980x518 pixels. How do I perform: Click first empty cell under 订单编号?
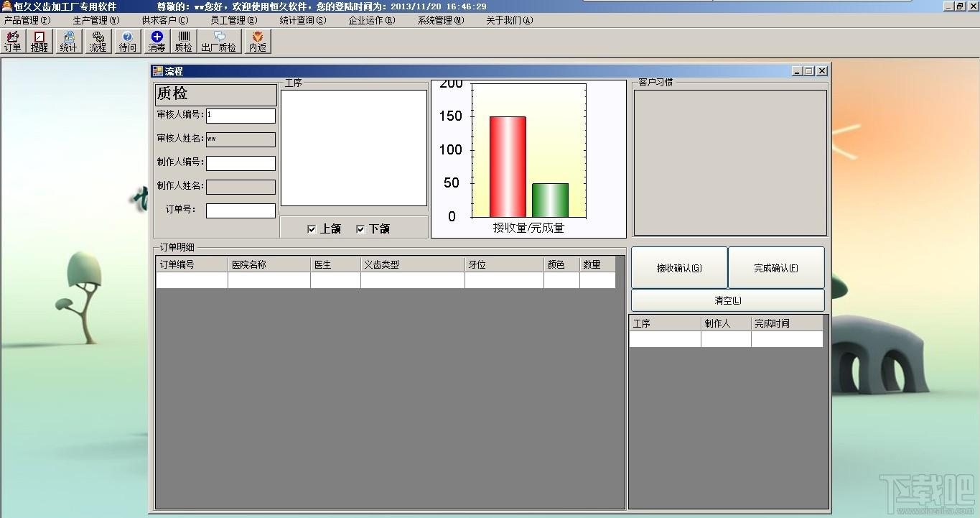coord(192,280)
